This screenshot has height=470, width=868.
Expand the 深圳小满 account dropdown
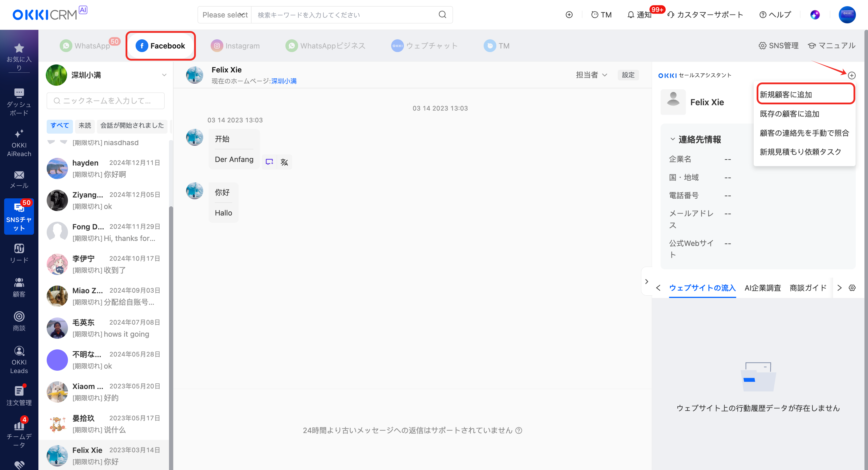[x=164, y=75]
